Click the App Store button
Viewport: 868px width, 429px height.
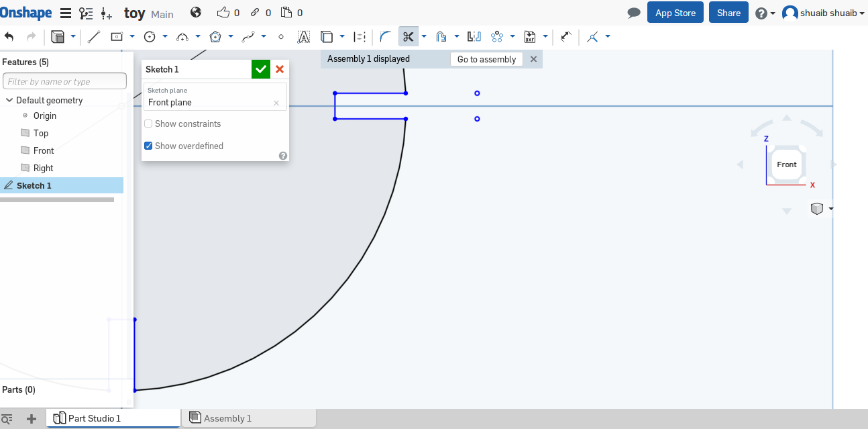[675, 13]
